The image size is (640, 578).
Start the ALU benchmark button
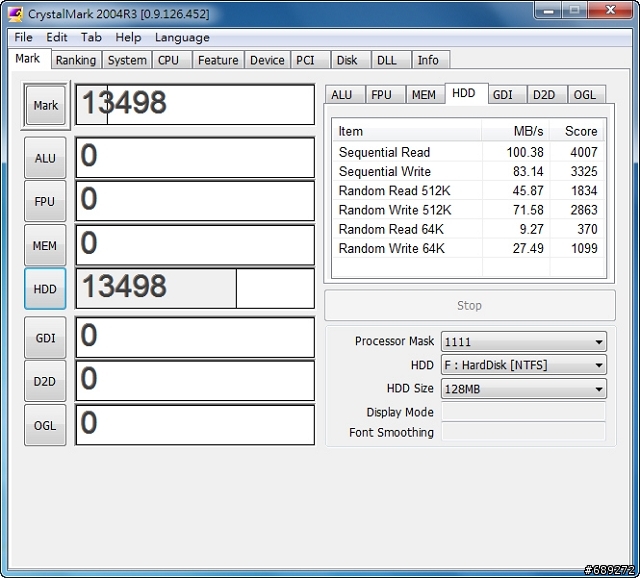45,158
